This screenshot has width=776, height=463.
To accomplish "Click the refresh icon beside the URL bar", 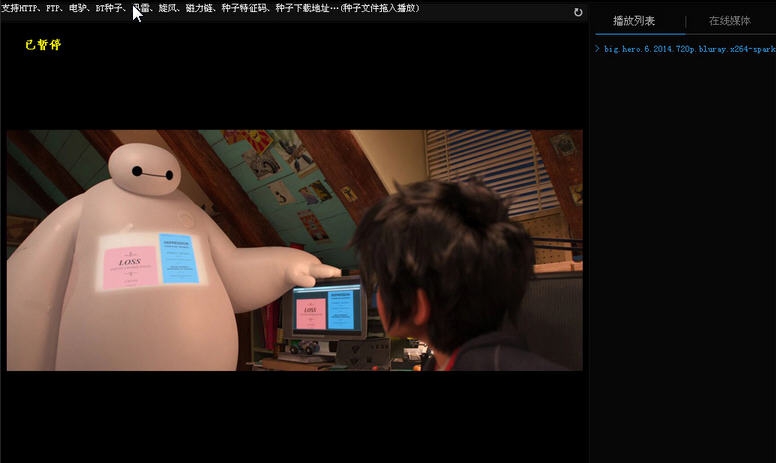I will point(578,12).
